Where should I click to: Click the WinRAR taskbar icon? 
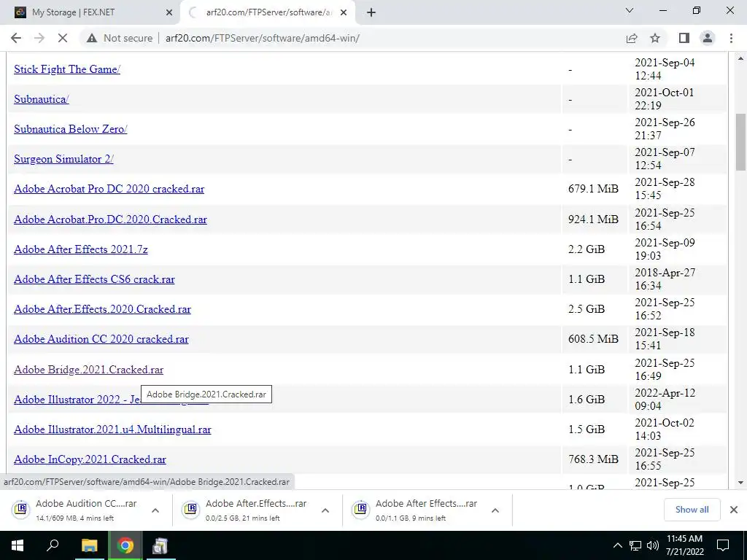160,545
